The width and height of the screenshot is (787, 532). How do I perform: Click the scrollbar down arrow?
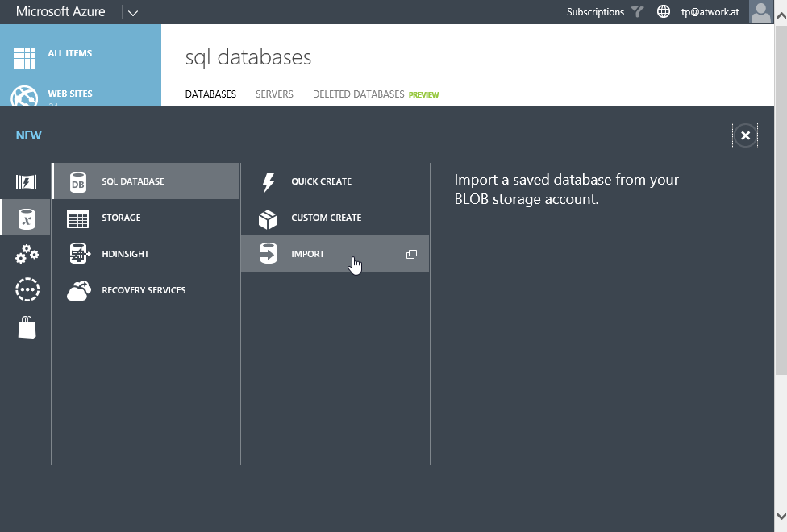[x=781, y=516]
